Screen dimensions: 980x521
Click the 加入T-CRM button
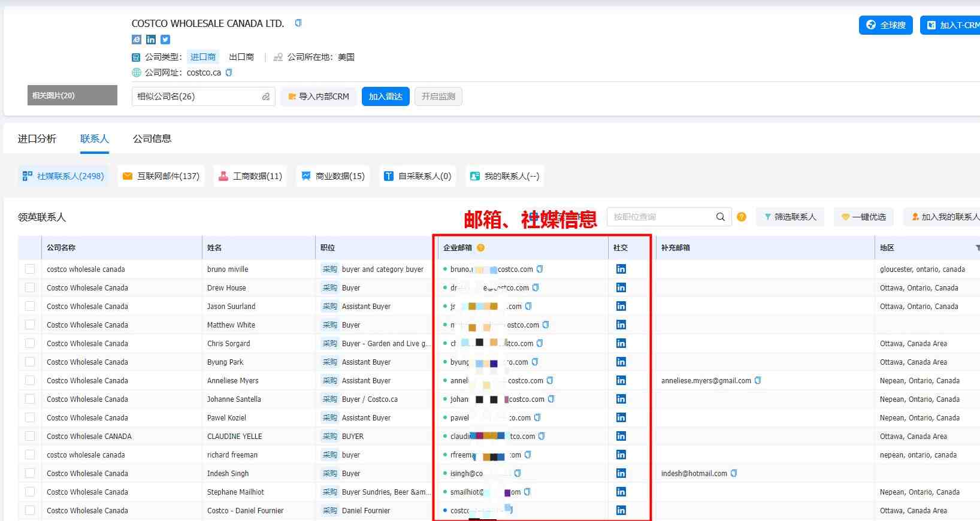tap(951, 25)
